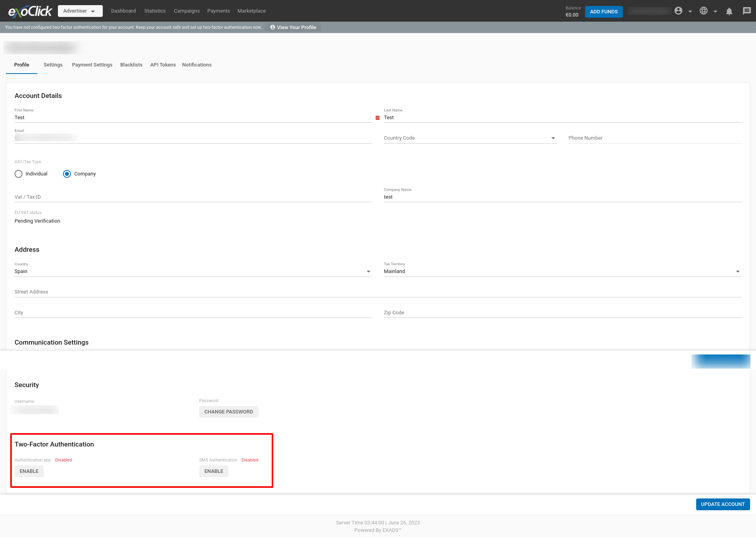
Task: Select the Individual VAT/Tax type
Action: (19, 173)
